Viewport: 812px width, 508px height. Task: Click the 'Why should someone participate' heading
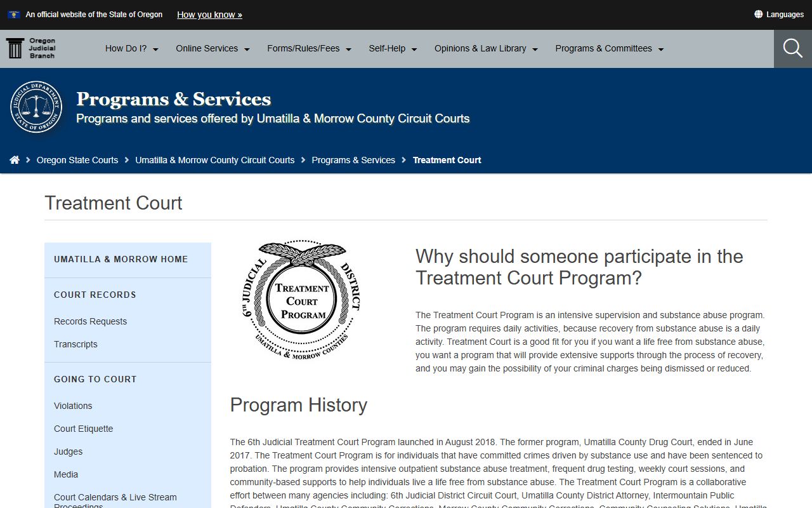tap(579, 267)
